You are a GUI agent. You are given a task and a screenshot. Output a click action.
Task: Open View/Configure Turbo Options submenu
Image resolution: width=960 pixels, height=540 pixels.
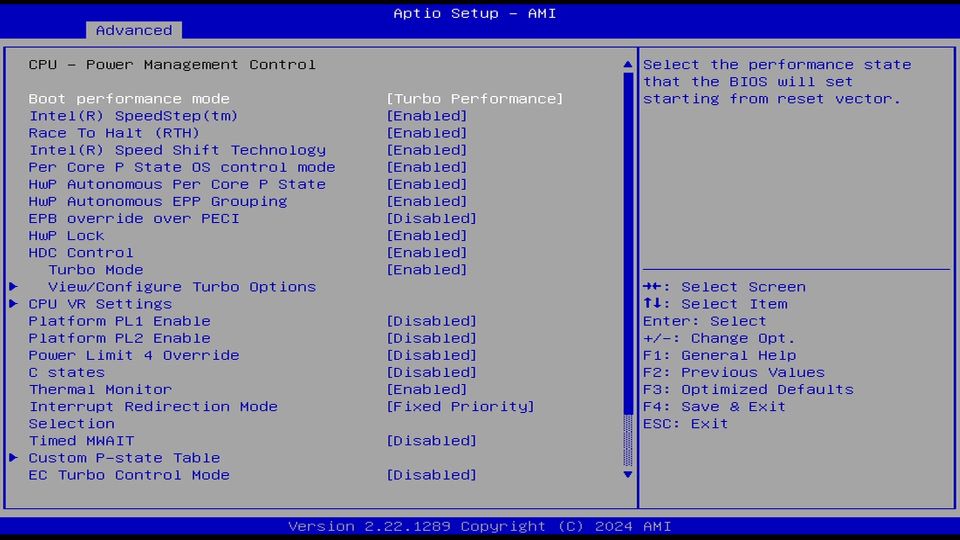coord(182,287)
